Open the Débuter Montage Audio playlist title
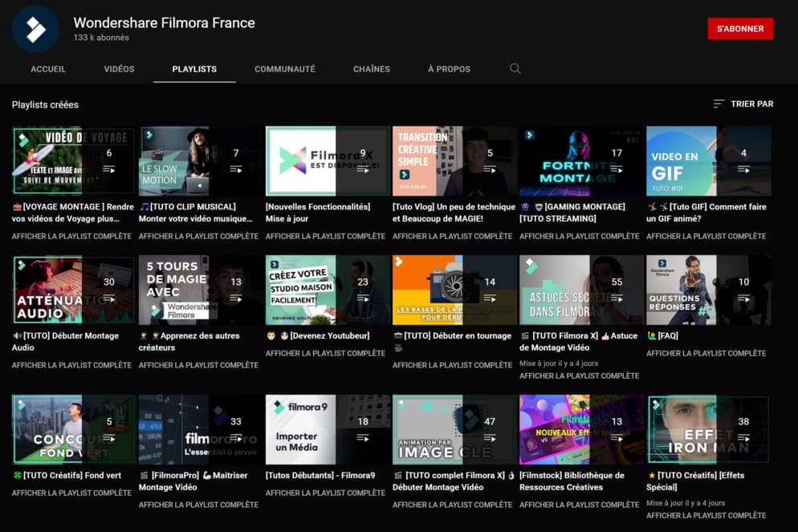798x532 pixels. [x=65, y=341]
